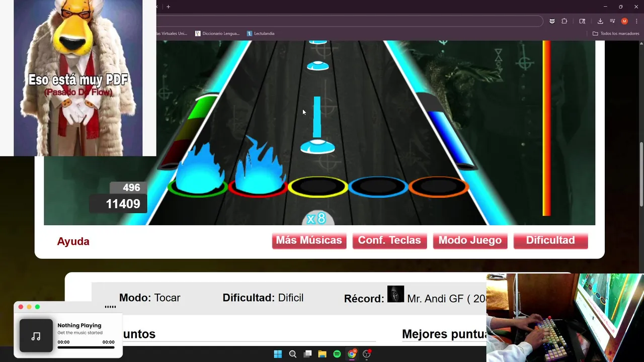Open the media control toolbar icon
Viewport: 644px width, 362px height.
tap(612, 21)
